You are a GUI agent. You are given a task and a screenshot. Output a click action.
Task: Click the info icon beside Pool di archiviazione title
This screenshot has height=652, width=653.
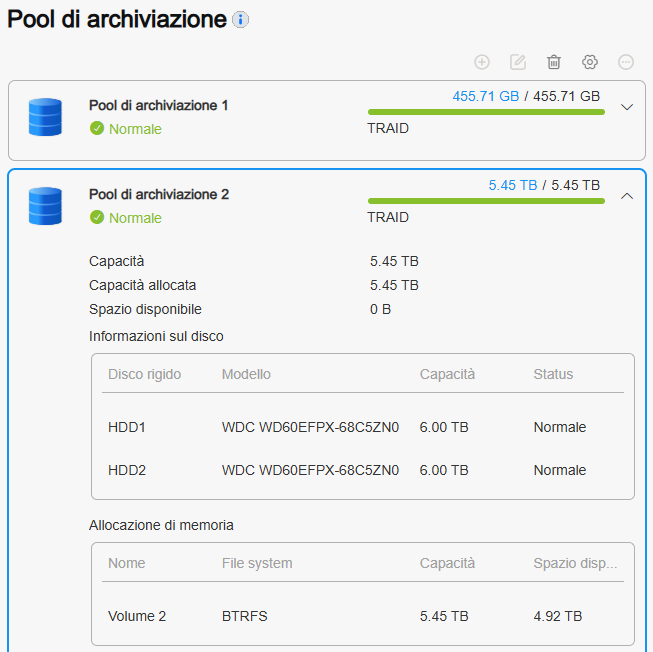(x=240, y=20)
